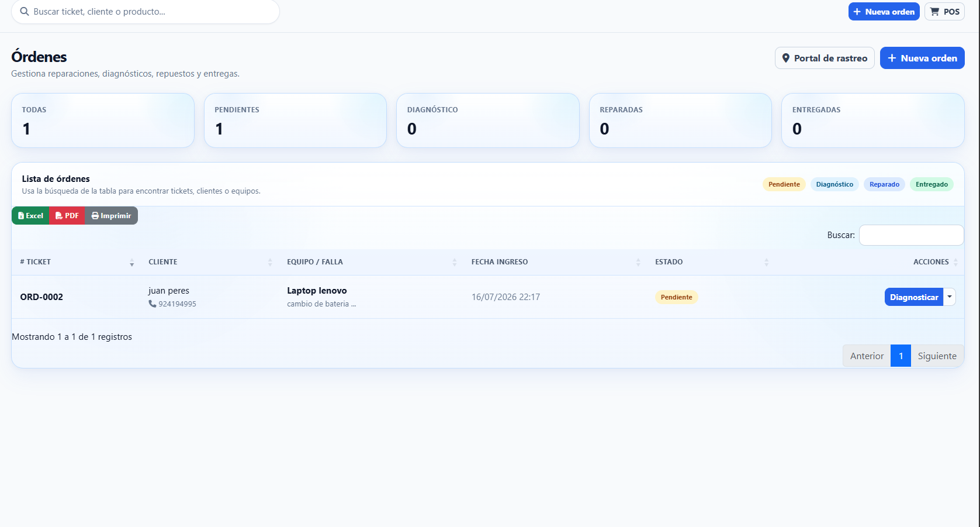Click the date 16/07/2026 22:17
Screen dimensions: 980x527
505,297
